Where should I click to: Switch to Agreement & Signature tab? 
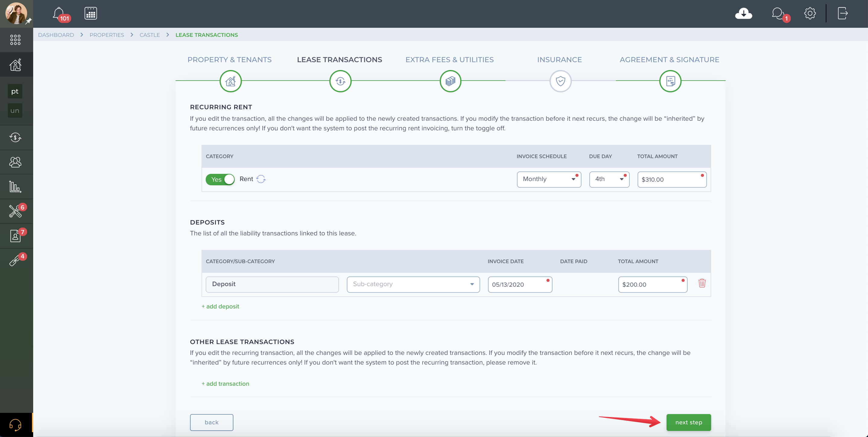pyautogui.click(x=669, y=60)
